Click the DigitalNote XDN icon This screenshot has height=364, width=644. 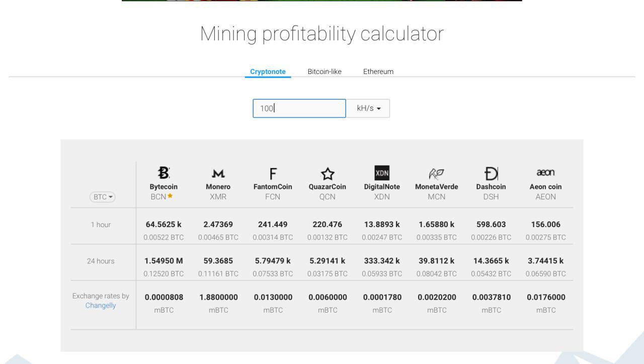(x=382, y=173)
